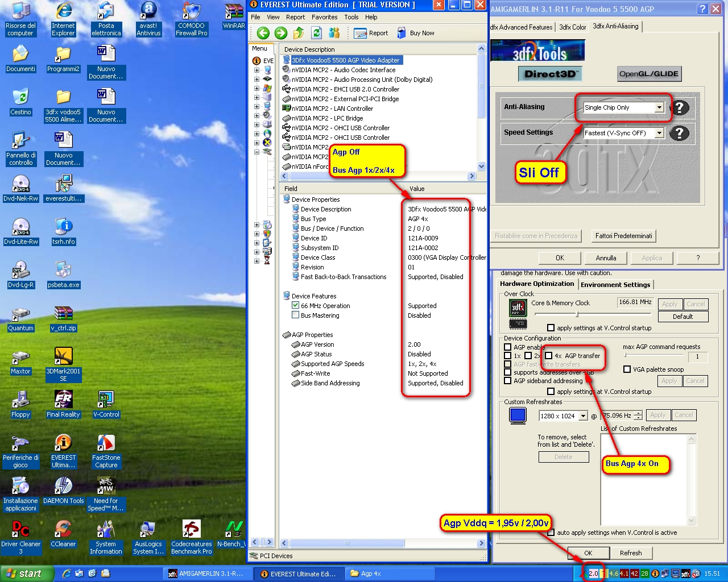Click the users icon in EVEREST toolbar
The width and height of the screenshot is (728, 582).
pyautogui.click(x=334, y=33)
